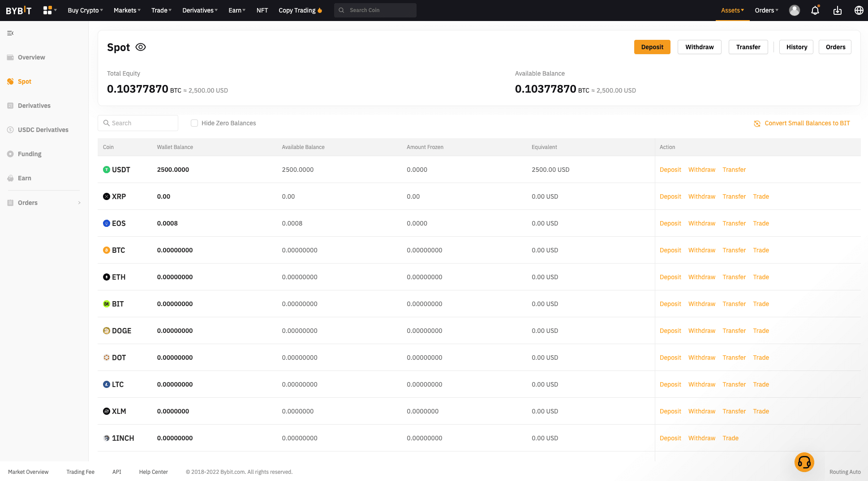Open the NFT menu item
868x481 pixels.
pos(262,10)
